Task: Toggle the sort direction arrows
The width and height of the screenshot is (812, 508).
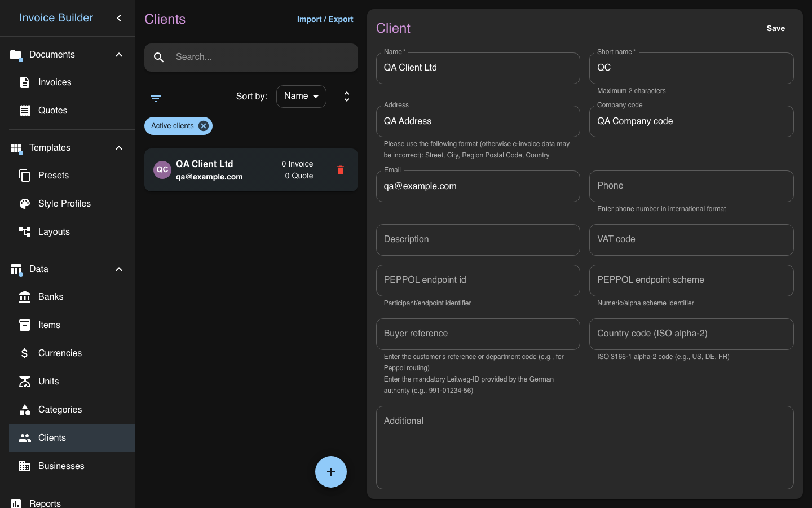Action: (347, 97)
